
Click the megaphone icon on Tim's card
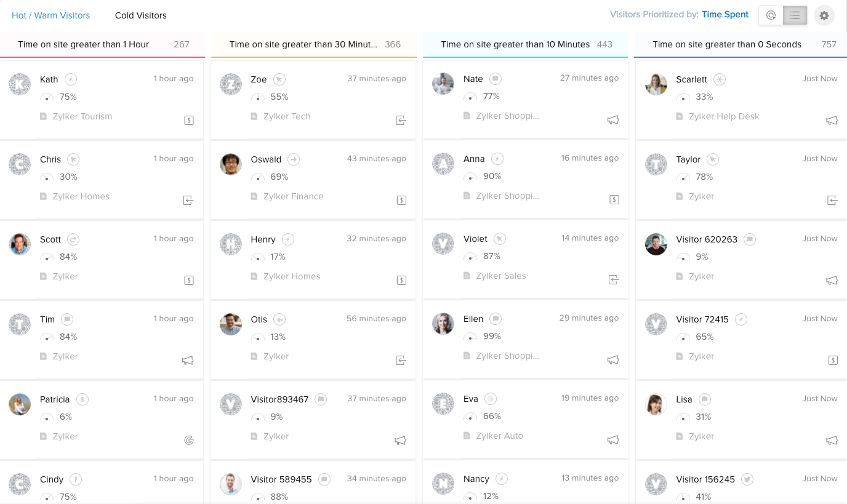188,361
